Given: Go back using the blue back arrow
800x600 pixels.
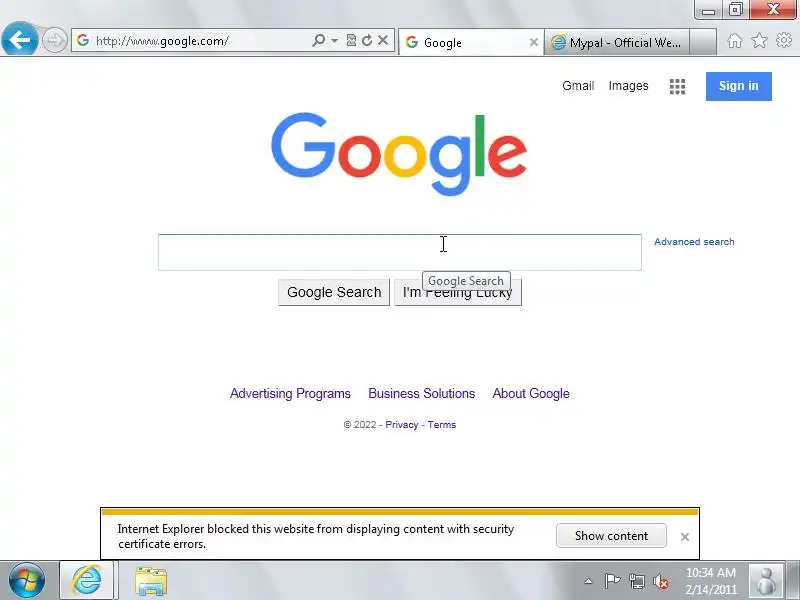Looking at the screenshot, I should coord(19,39).
